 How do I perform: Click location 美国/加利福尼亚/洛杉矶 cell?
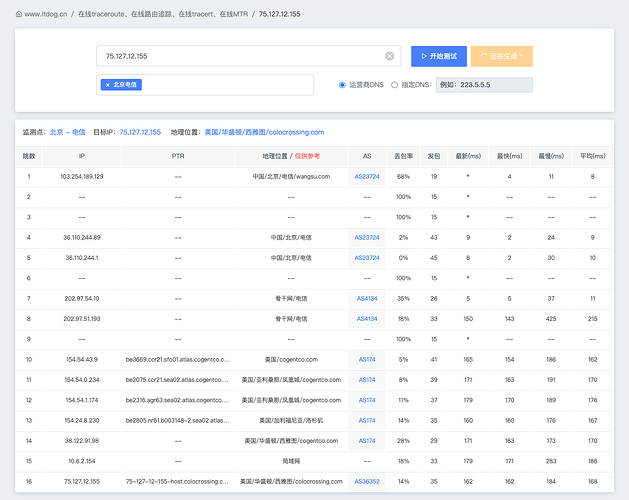[291, 421]
